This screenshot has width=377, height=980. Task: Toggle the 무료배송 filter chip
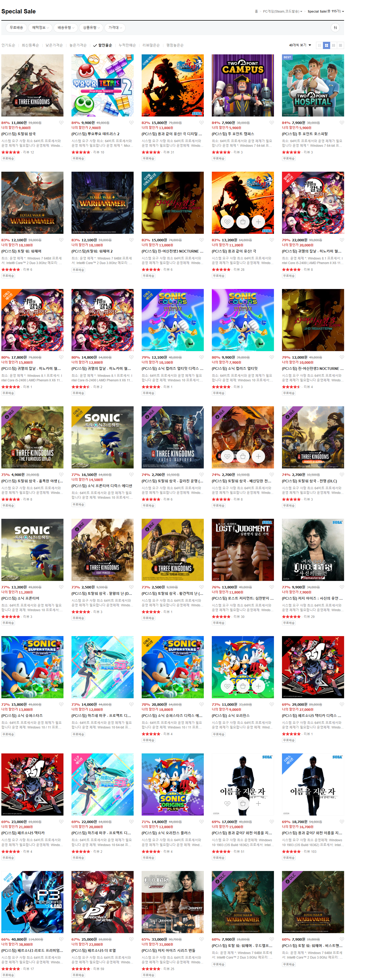16,27
